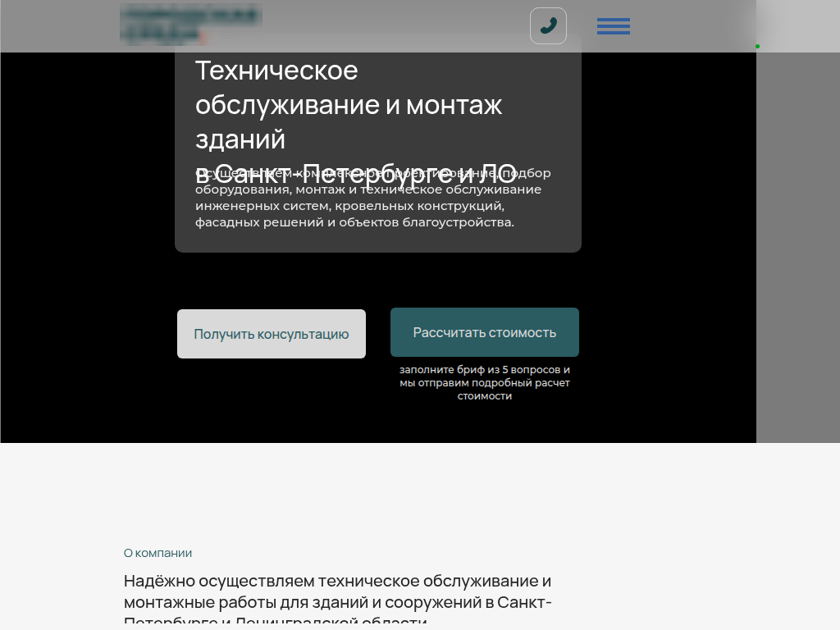Click the consultation button with gray background
This screenshot has width=840, height=630.
point(271,334)
